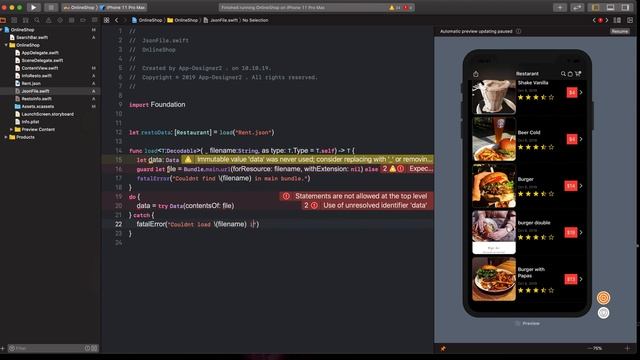
Task: Open the Source Control navigator tab
Action: pos(14,20)
